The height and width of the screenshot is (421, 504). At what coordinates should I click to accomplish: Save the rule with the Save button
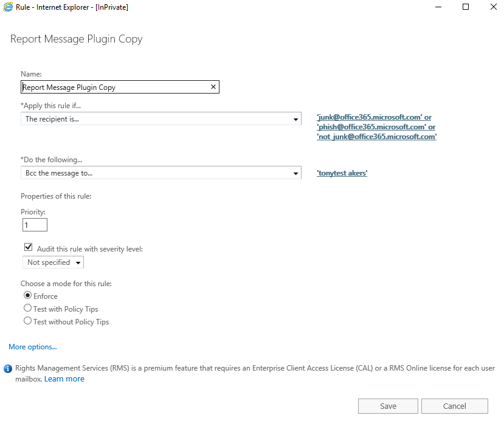pyautogui.click(x=388, y=406)
